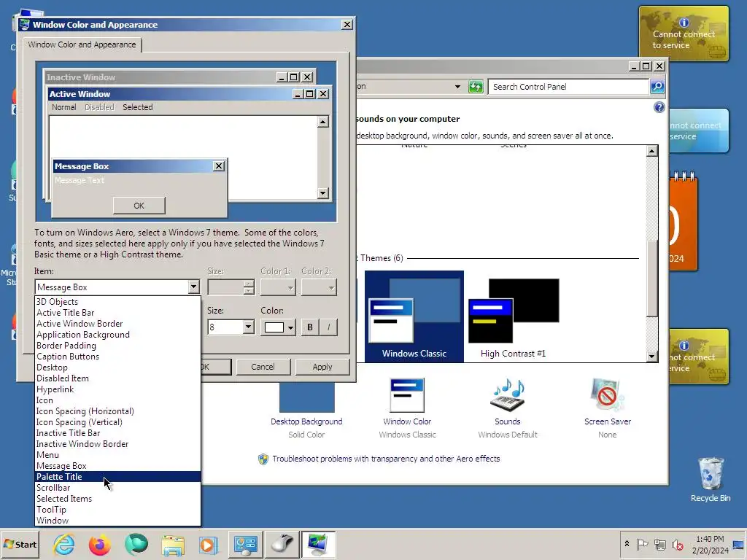This screenshot has width=747, height=560.
Task: Switch to the Control Panel taskbar button
Action: 245,544
